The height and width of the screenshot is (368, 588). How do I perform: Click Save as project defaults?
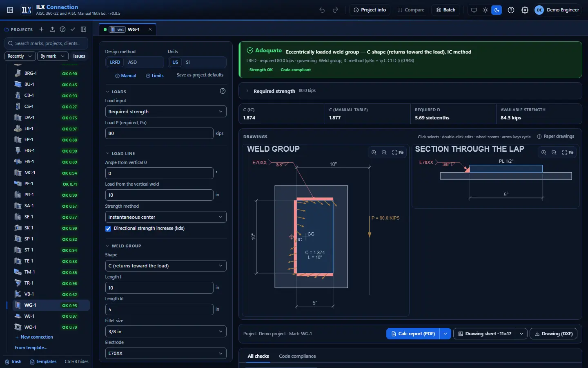200,75
